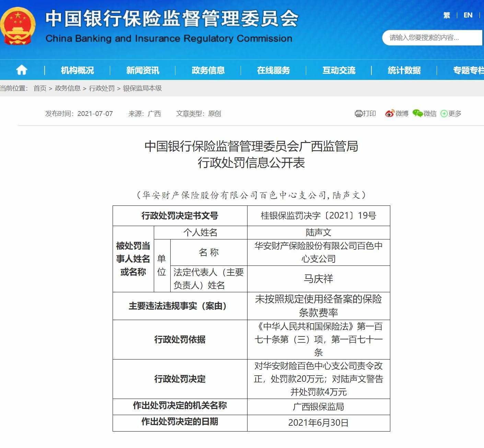Click the 主要违法违规事实（案由） cell
This screenshot has width=484, height=448.
pos(180,306)
